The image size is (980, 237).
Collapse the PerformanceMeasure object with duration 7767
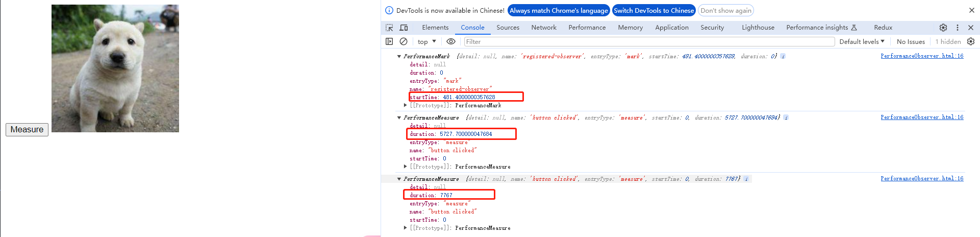(399, 179)
